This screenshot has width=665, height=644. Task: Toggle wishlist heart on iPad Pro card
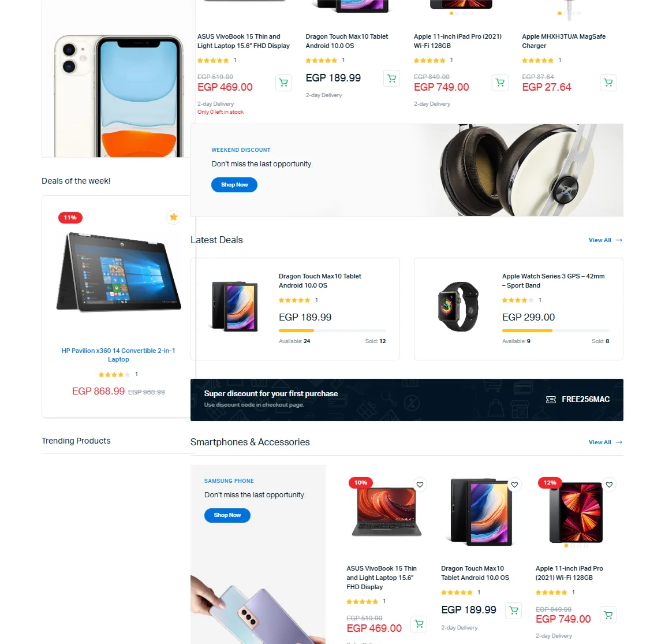pyautogui.click(x=609, y=485)
